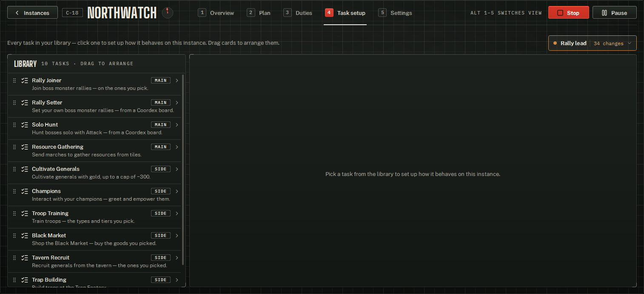Click the drag handle of Cultivate Generals

coord(14,169)
